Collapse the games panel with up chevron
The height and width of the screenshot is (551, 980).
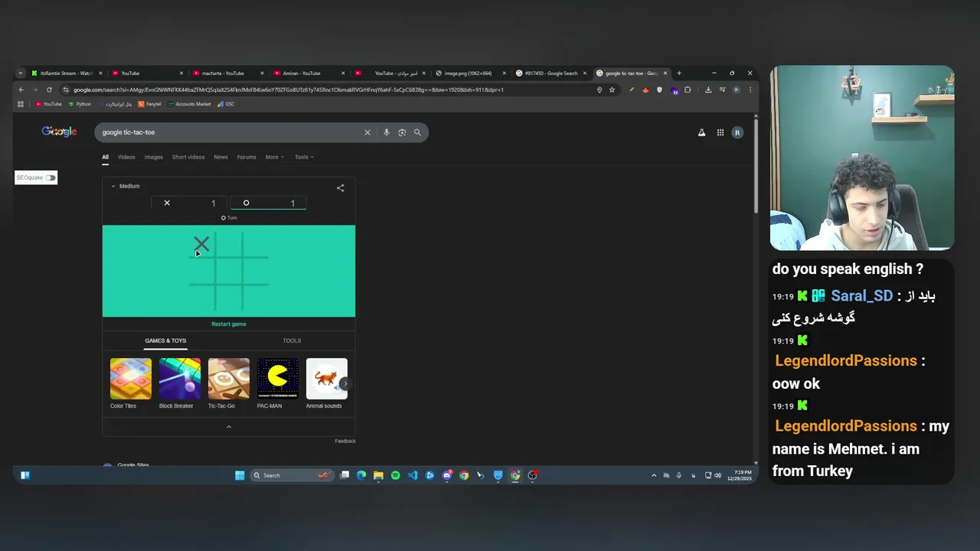coord(228,426)
